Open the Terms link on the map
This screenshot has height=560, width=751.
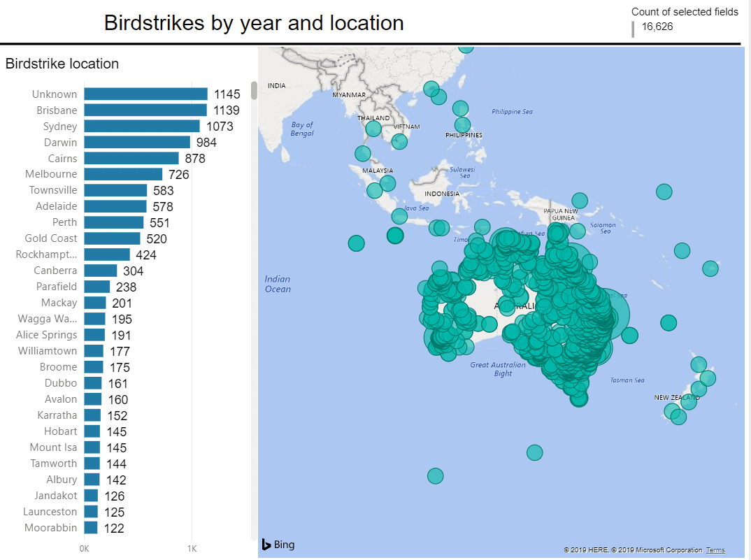(x=715, y=550)
